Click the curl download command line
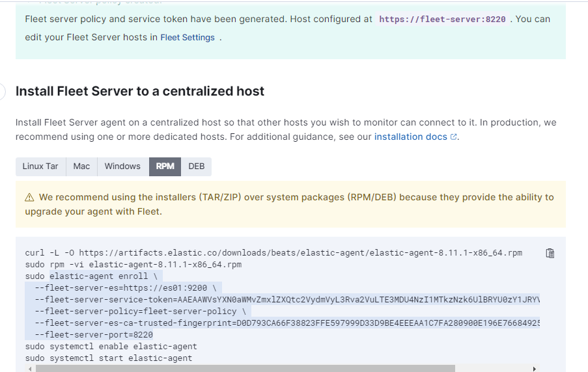The image size is (588, 372). (273, 253)
